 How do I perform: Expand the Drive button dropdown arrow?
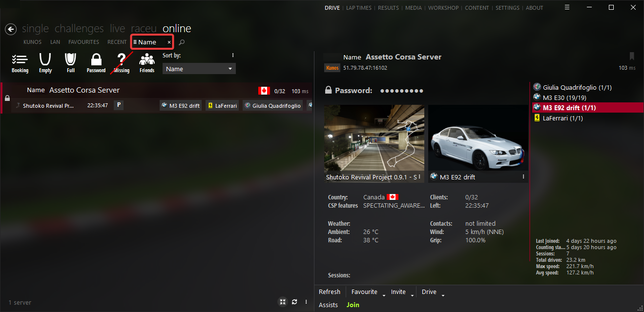[x=443, y=295]
